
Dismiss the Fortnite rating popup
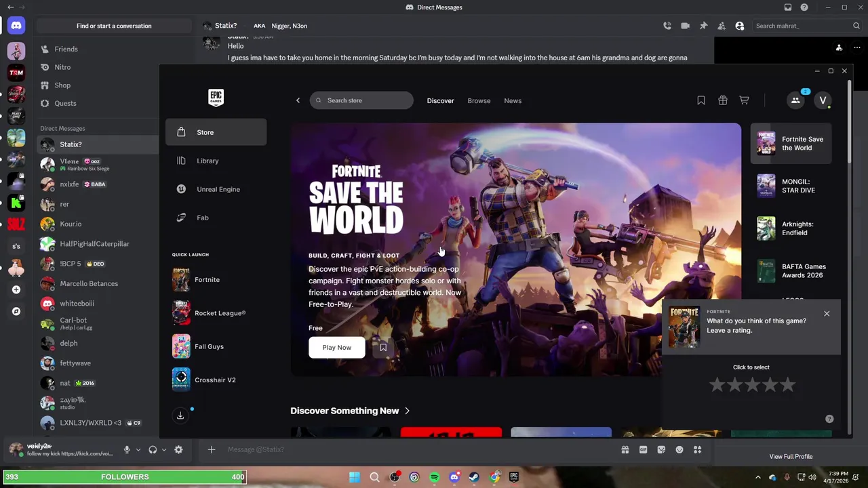[x=827, y=314]
